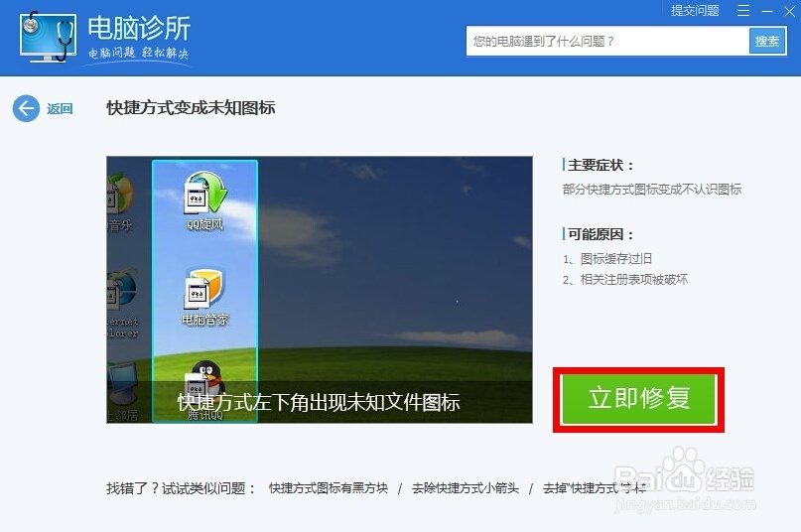Click the 电脑诊所 title text
The height and width of the screenshot is (532, 801).
pyautogui.click(x=139, y=28)
